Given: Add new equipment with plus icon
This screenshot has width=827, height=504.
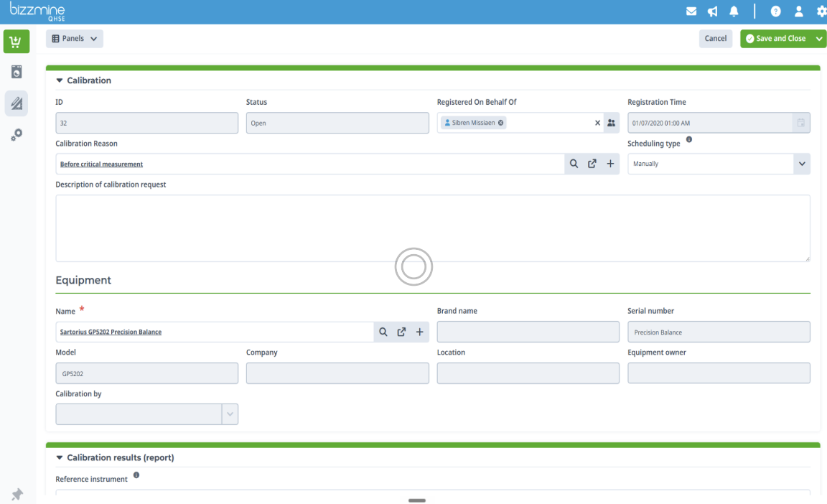Looking at the screenshot, I should tap(420, 332).
